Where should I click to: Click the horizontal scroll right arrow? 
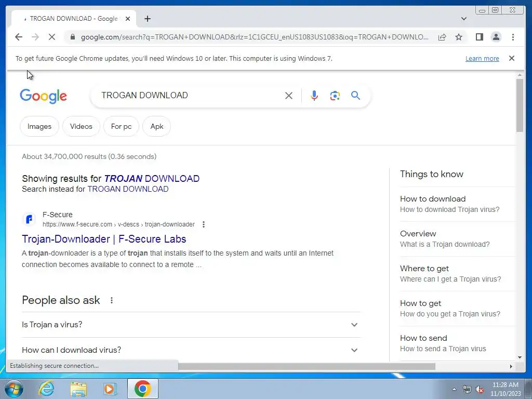click(511, 366)
